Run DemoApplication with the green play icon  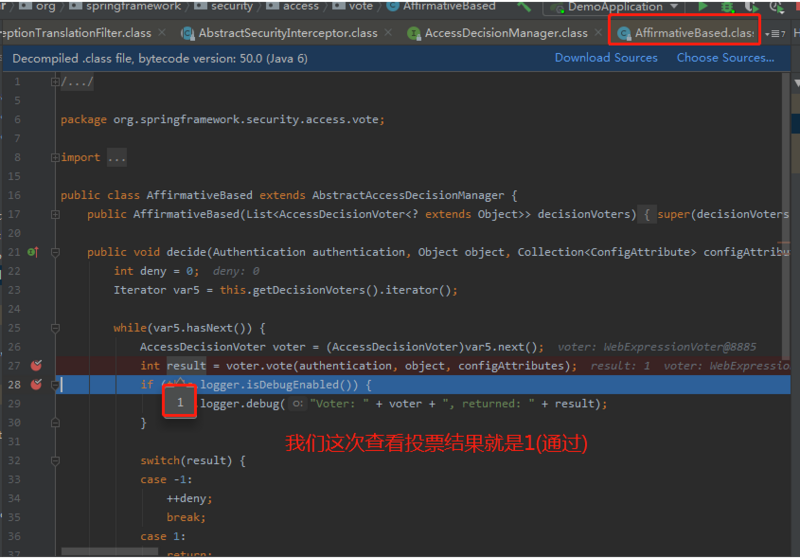(x=703, y=6)
